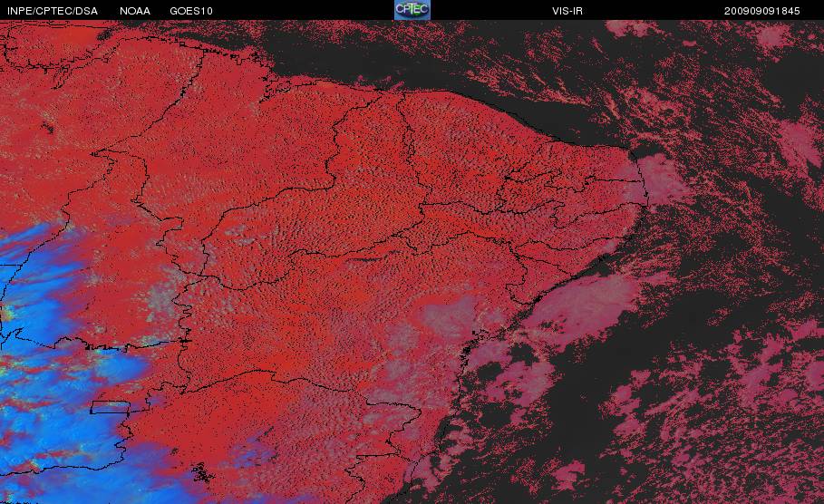Click the CPTEC logo in the header

412,10
